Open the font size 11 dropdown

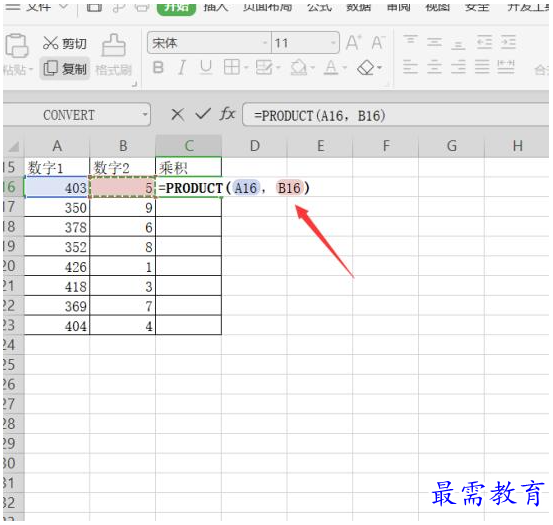333,43
